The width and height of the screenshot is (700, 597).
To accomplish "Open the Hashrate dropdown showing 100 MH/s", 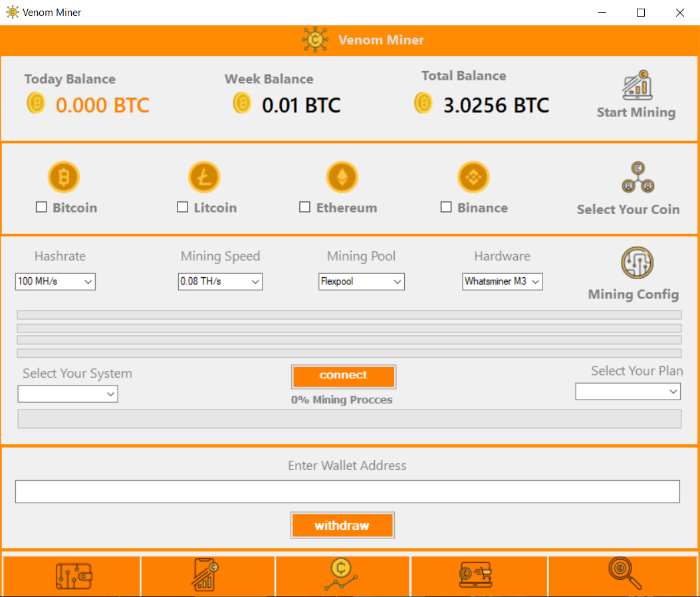I will 56,282.
